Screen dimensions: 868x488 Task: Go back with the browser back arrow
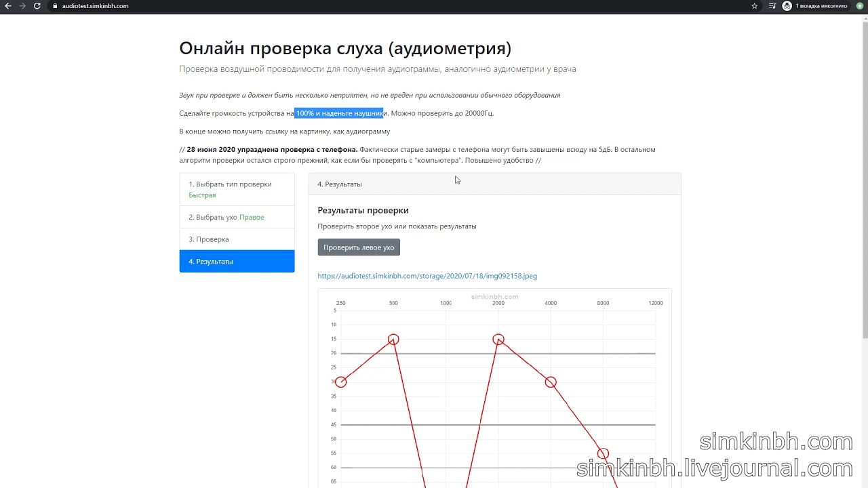click(x=8, y=6)
